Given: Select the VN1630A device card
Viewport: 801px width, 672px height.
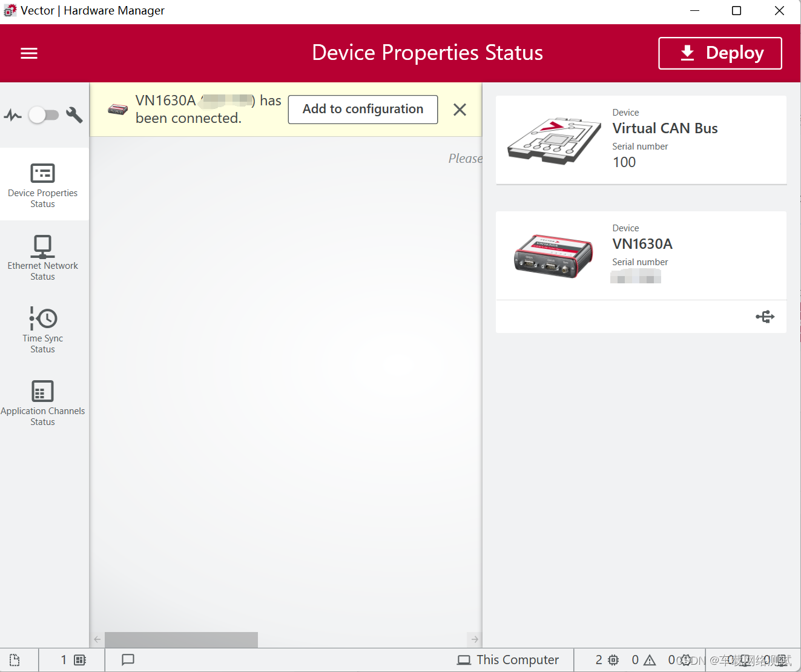Looking at the screenshot, I should 641,272.
